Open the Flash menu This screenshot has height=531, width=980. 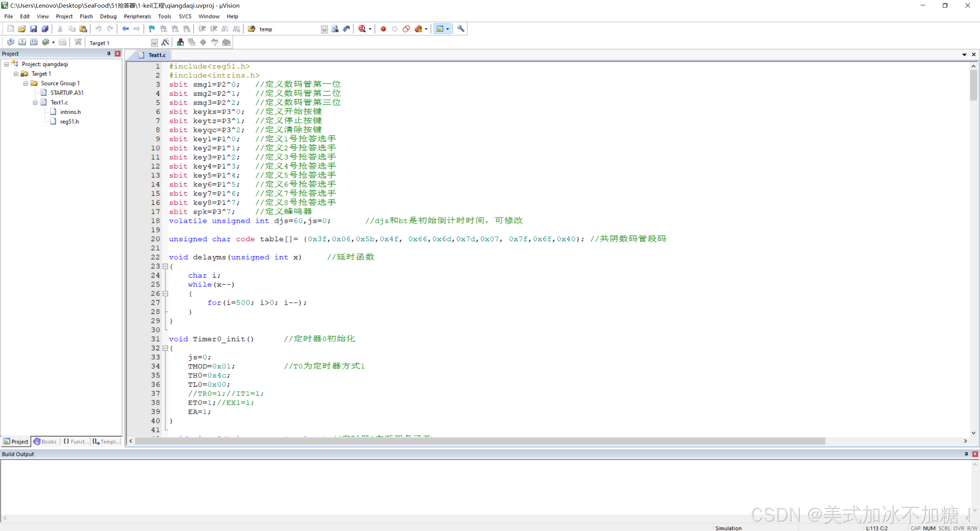(86, 16)
